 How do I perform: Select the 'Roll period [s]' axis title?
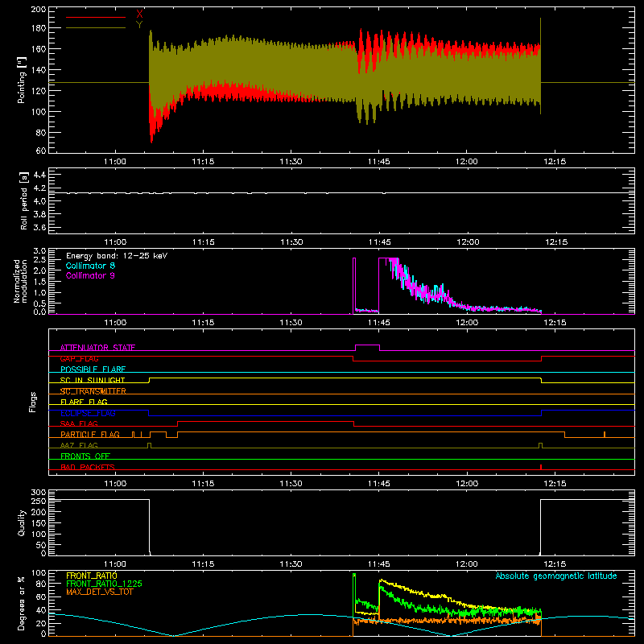24,200
